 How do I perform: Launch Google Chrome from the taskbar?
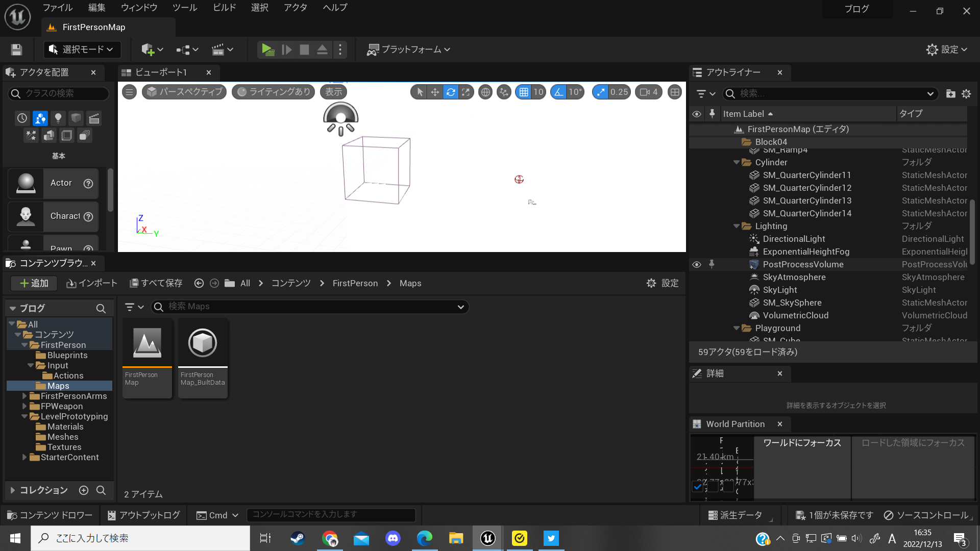pos(330,538)
